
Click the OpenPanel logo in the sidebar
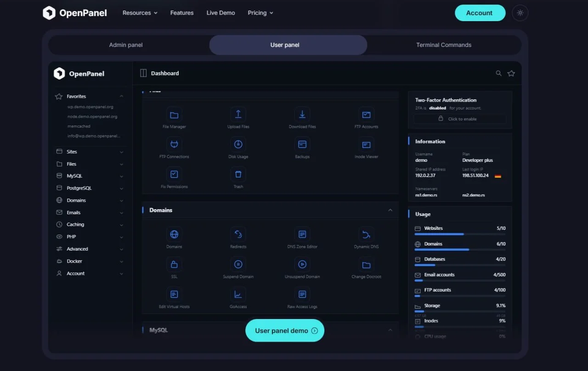(x=79, y=74)
